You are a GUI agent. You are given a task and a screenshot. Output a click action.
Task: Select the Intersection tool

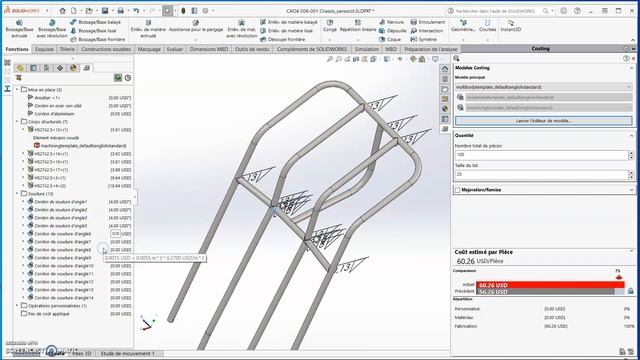[x=427, y=31]
